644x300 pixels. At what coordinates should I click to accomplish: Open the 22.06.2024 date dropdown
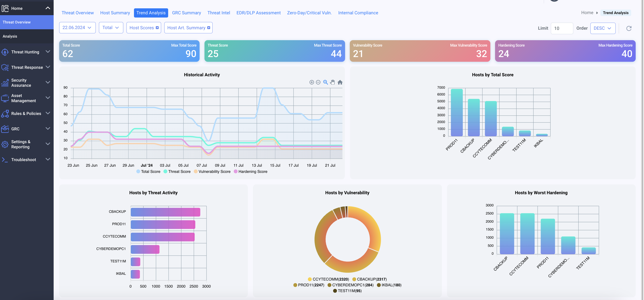(x=77, y=28)
